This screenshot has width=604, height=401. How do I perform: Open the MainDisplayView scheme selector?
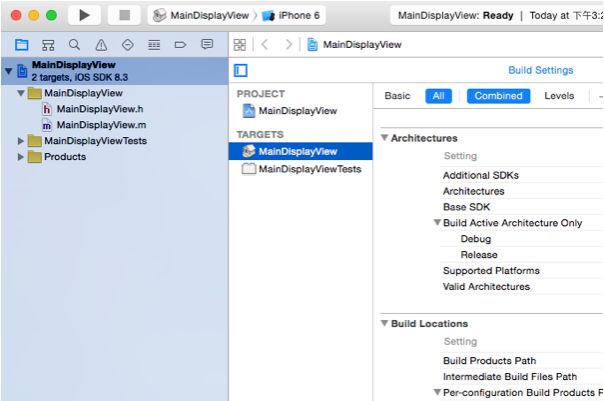201,15
